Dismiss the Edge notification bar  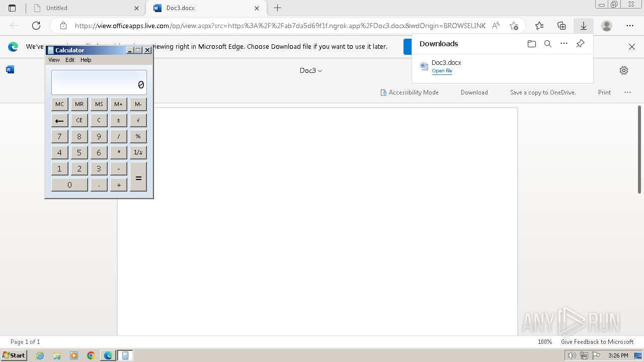632,47
